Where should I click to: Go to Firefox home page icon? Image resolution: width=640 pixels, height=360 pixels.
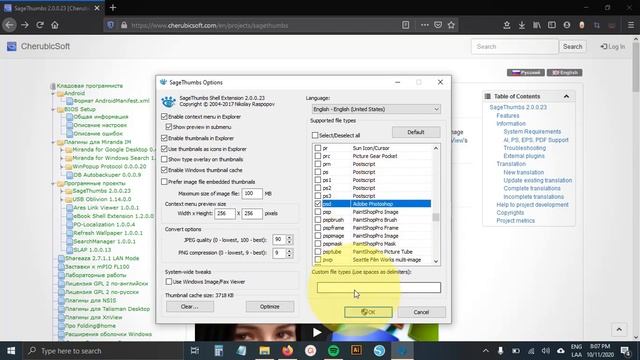(55, 25)
